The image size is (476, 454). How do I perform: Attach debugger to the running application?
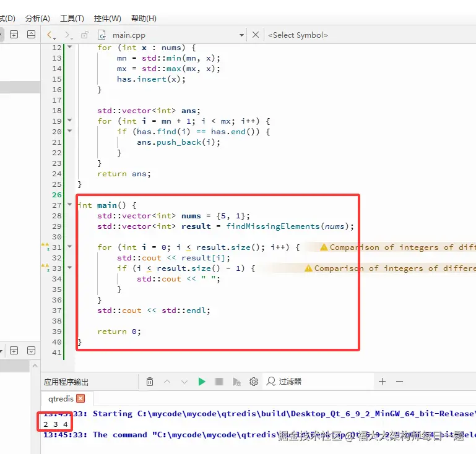236,382
